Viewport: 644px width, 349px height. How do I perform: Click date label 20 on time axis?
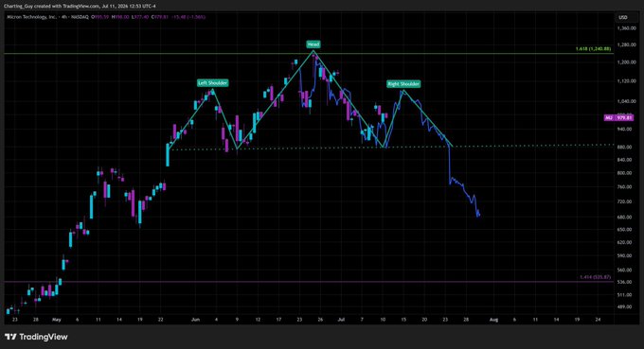[x=424, y=320]
